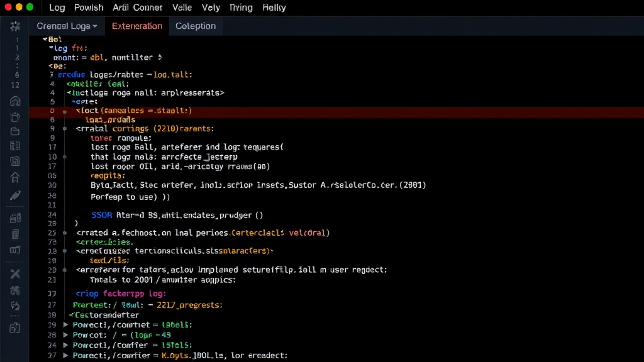
Task: Click the 'Tntals to 2001' line
Action: pos(163,280)
